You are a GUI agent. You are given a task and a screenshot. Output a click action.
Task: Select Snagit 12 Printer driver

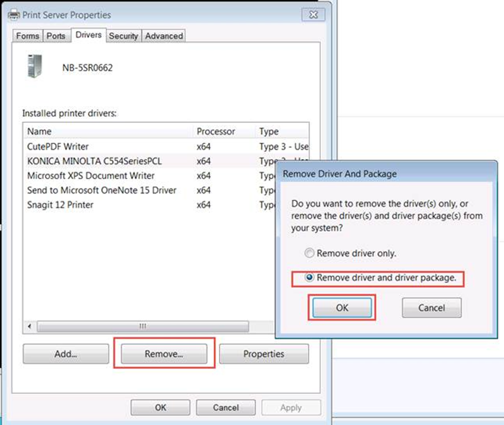coord(60,205)
